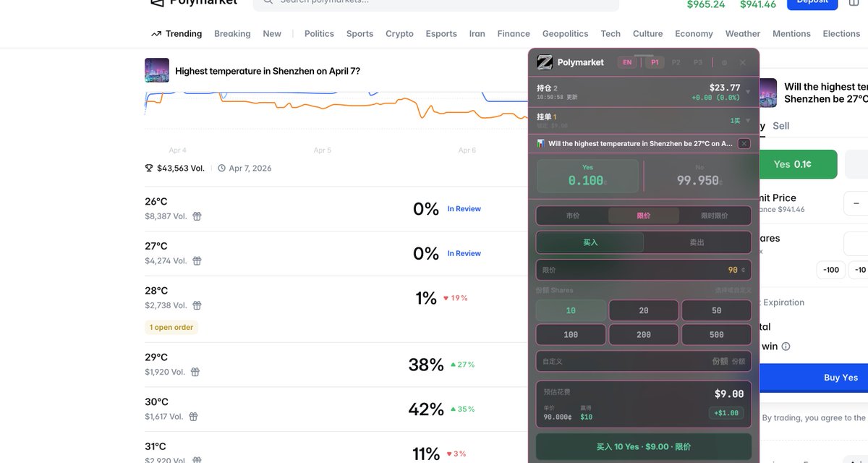This screenshot has width=868, height=463.
Task: Go to the Politics category
Action: click(x=319, y=34)
